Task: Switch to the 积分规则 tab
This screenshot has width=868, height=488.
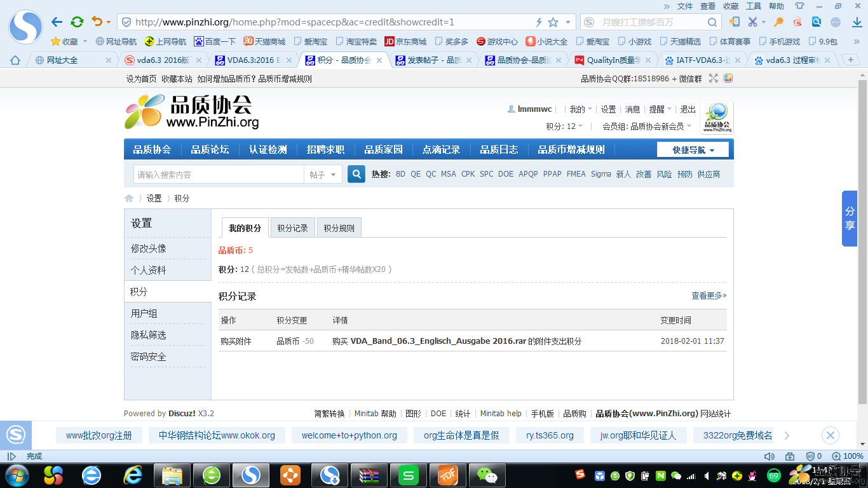Action: click(339, 228)
